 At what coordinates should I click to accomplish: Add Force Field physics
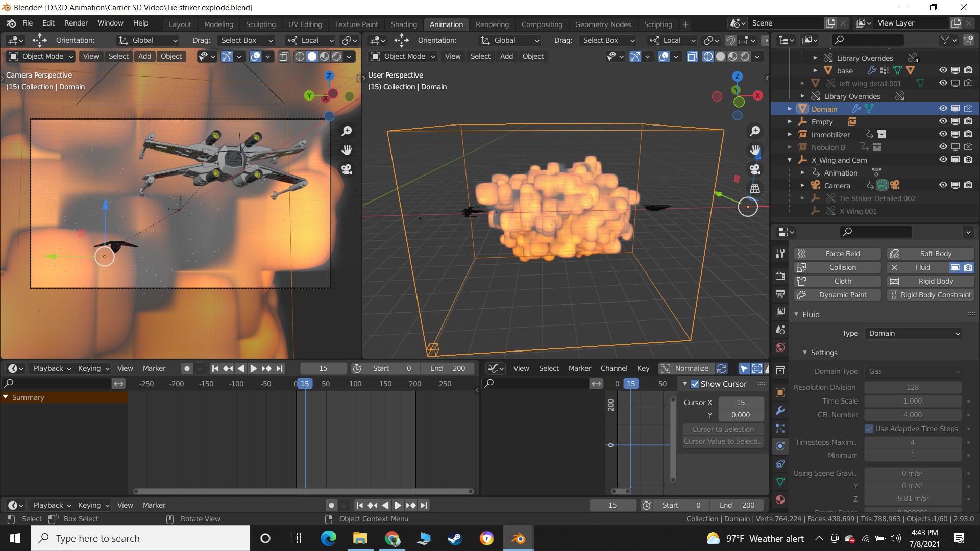838,254
